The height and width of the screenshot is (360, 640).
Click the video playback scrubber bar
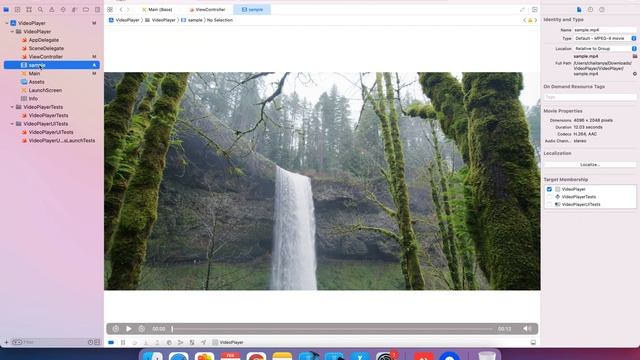click(332, 329)
